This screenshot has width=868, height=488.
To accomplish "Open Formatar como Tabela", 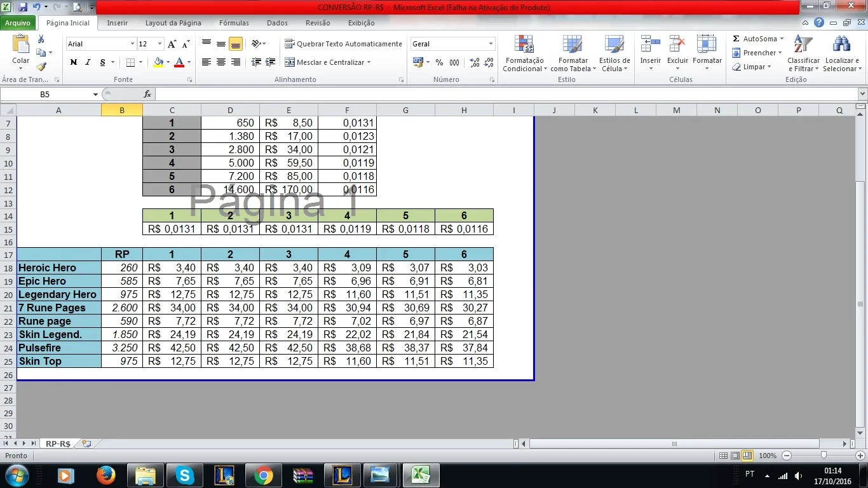I will point(573,53).
